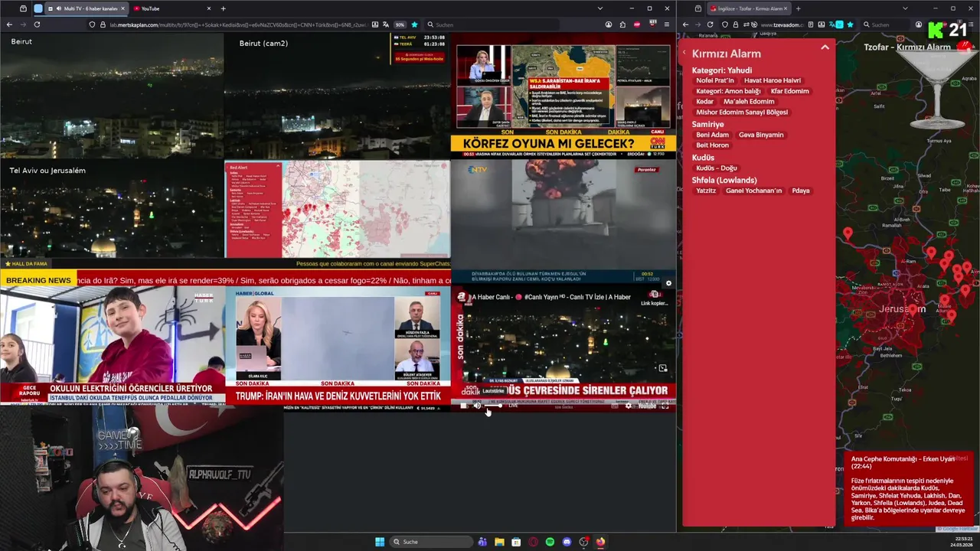Select the Multi TV - 6 haber kanalı tab
980x551 pixels.
point(86,8)
